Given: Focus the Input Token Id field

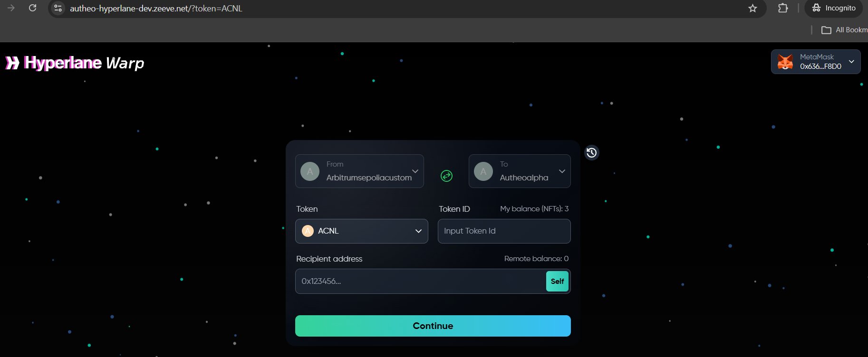Looking at the screenshot, I should click(504, 231).
